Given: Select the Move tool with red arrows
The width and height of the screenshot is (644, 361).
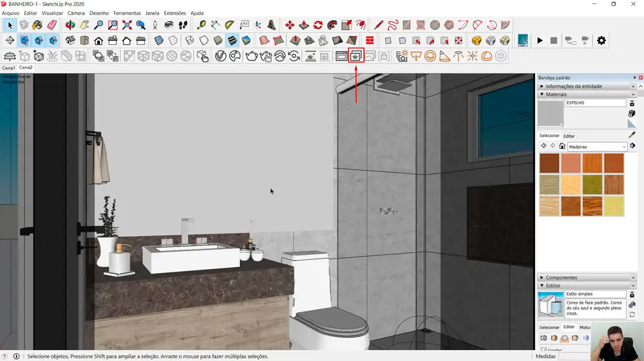Looking at the screenshot, I should coord(290,26).
